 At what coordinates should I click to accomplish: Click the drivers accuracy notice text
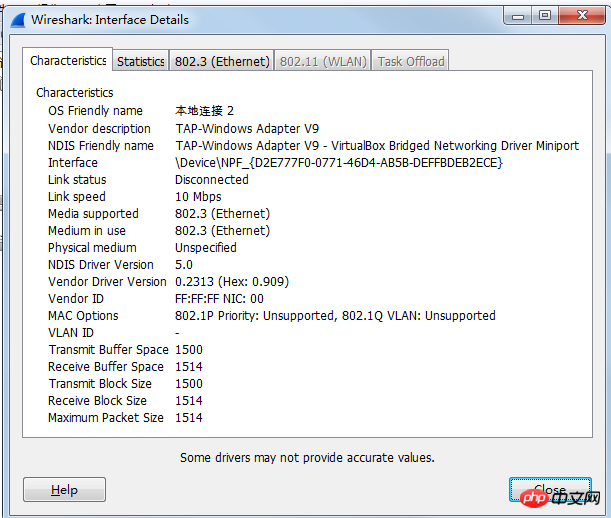(307, 458)
